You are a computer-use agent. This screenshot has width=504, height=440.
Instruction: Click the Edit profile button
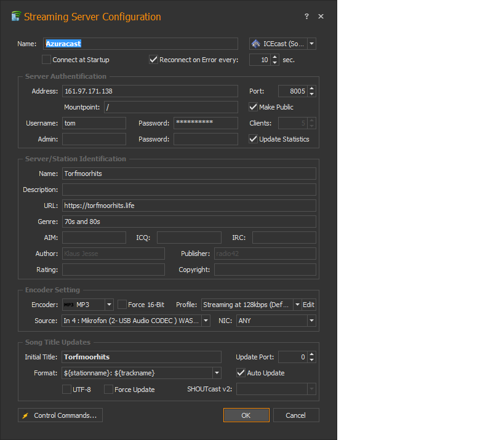click(308, 305)
